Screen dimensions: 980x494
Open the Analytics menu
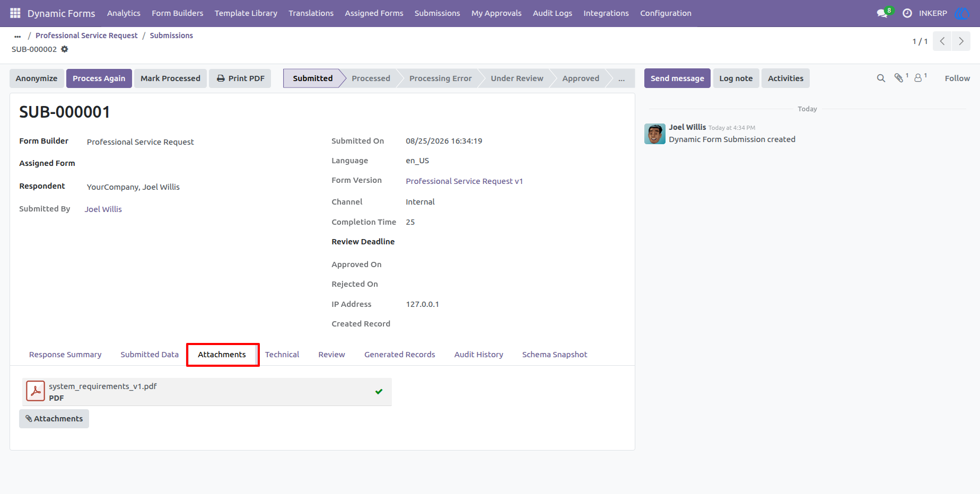124,13
